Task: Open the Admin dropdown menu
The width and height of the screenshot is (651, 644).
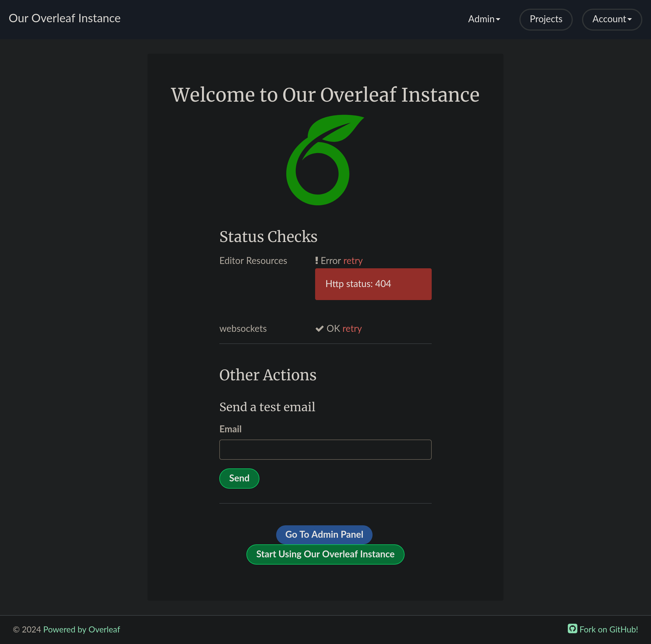Action: tap(484, 19)
